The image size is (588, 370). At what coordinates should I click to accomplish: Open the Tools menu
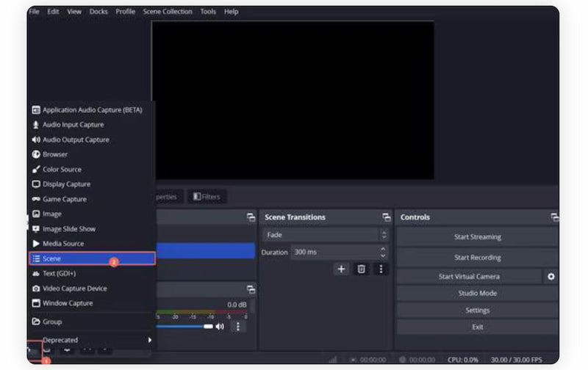pos(208,12)
